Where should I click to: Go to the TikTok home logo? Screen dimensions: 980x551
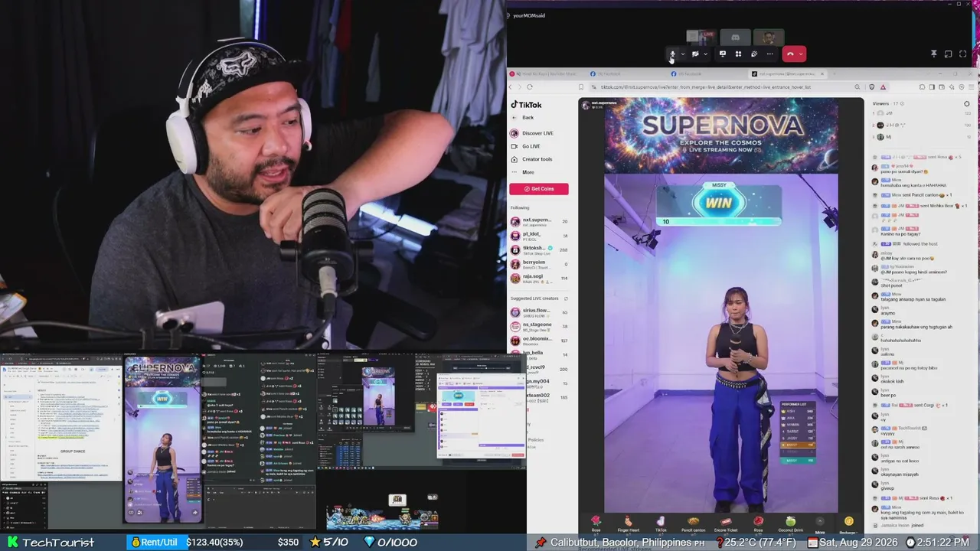click(527, 105)
